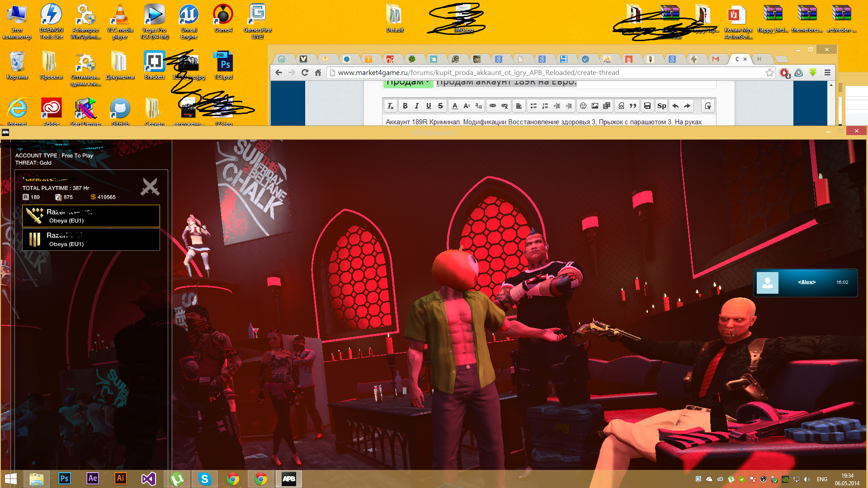Open the Brackets desktop shortcut
Image resolution: width=868 pixels, height=488 pixels.
tap(154, 65)
